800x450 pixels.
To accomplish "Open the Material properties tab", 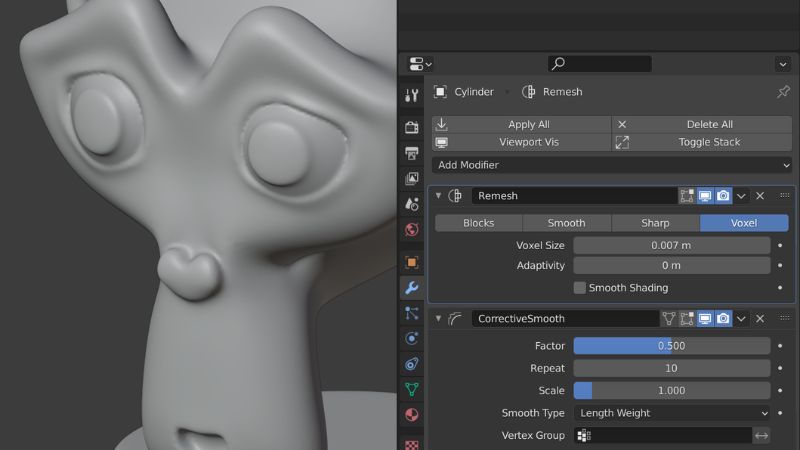I will [x=412, y=415].
